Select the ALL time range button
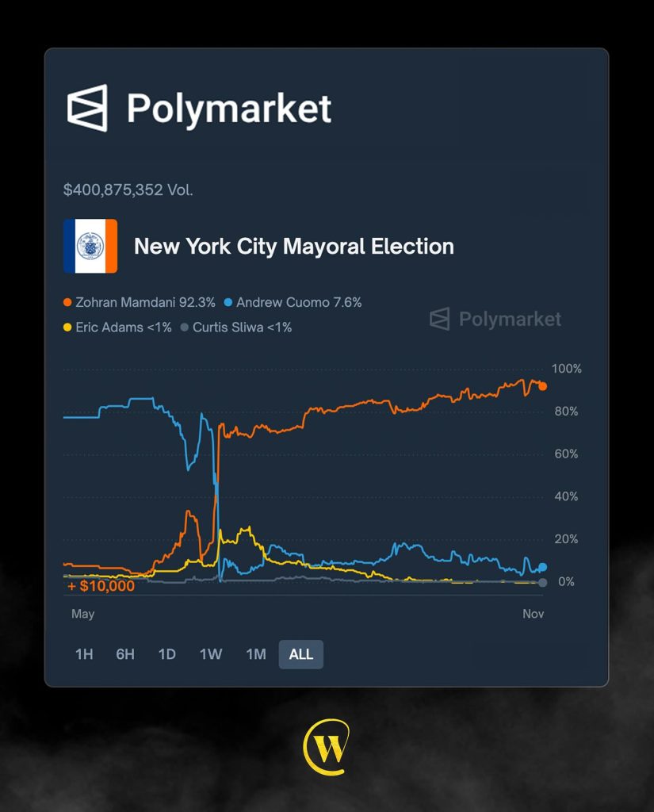This screenshot has width=654, height=812. tap(301, 654)
